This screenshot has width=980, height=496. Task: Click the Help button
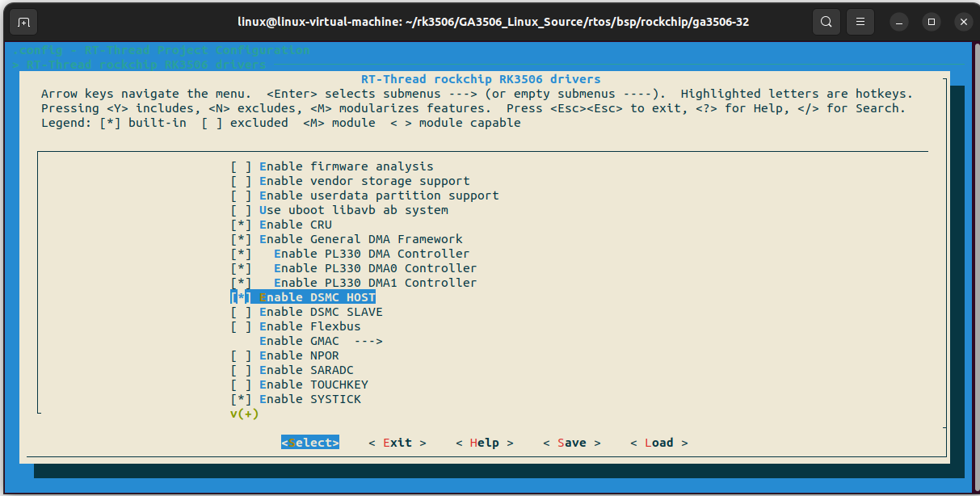point(484,443)
